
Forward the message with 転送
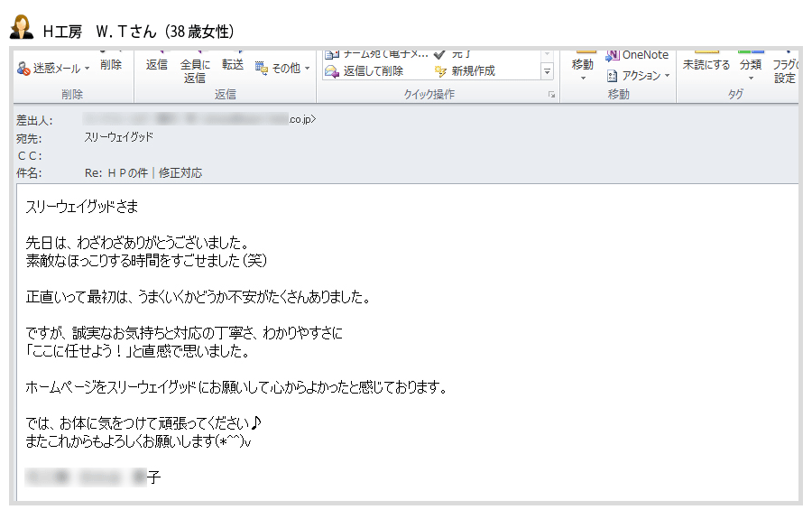pyautogui.click(x=233, y=65)
